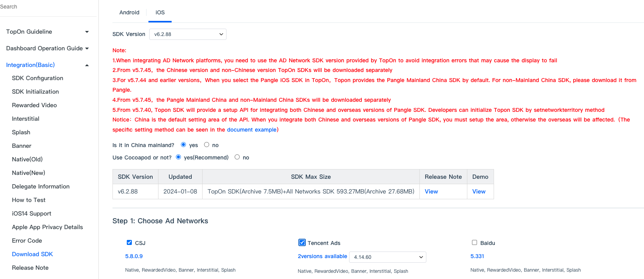
Task: Uncheck the Tencent Ads checkbox
Action: pos(302,243)
